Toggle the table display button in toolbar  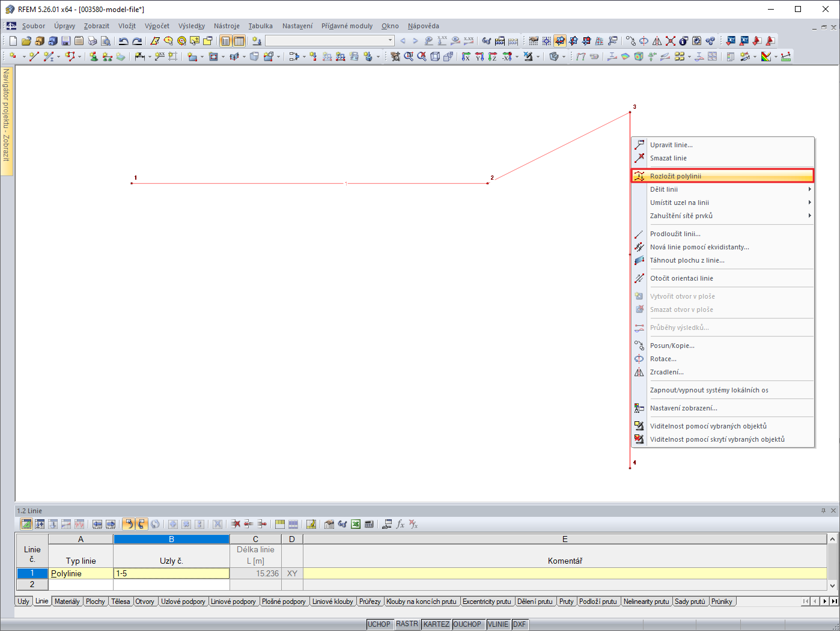pyautogui.click(x=239, y=41)
